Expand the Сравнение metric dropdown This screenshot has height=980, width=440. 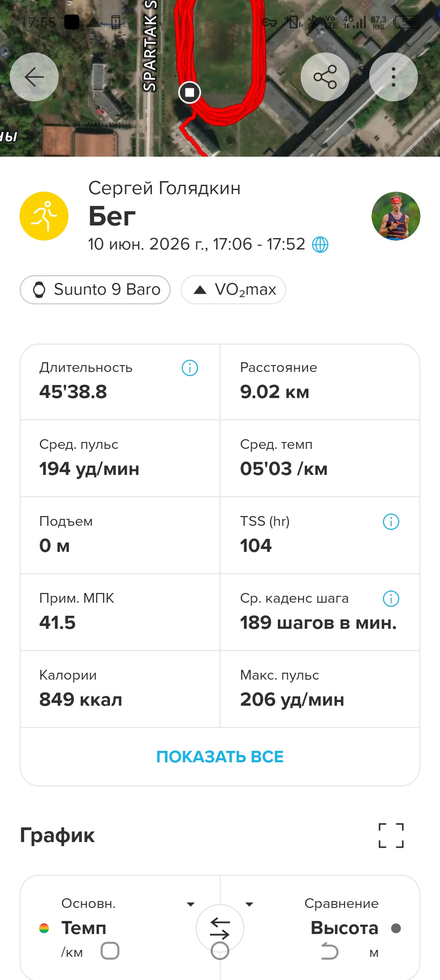249,904
